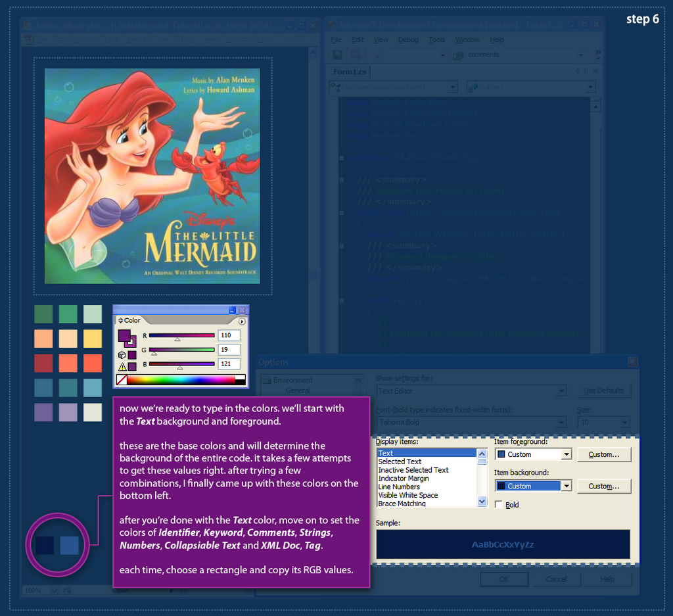
Task: Toggle the Bold checkbox in Options
Action: [x=499, y=505]
